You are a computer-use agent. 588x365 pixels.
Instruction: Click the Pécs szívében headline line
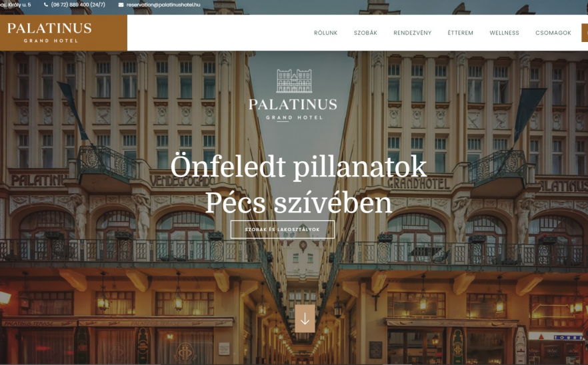299,202
